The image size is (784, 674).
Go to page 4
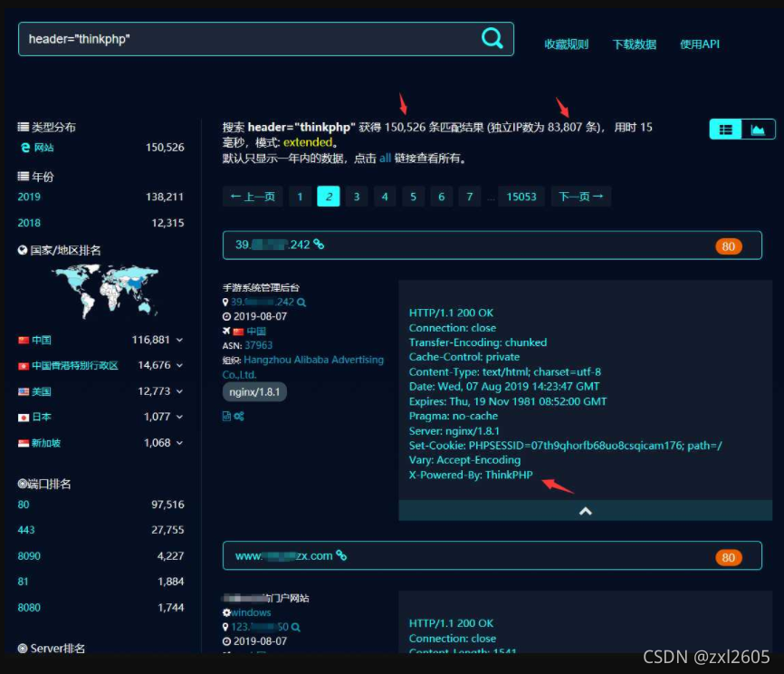pyautogui.click(x=385, y=197)
